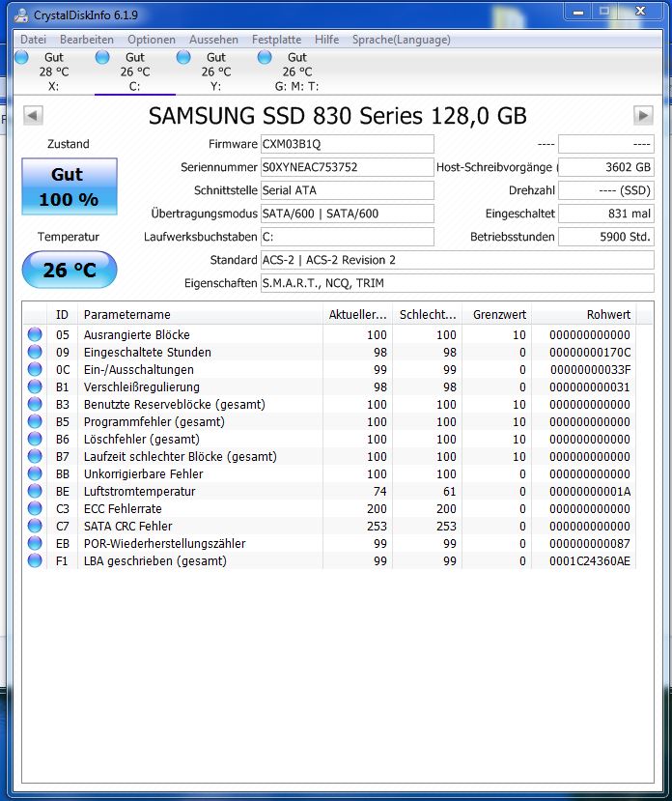This screenshot has height=801, width=672.
Task: Click raw value 00000000170C
Action: [590, 352]
